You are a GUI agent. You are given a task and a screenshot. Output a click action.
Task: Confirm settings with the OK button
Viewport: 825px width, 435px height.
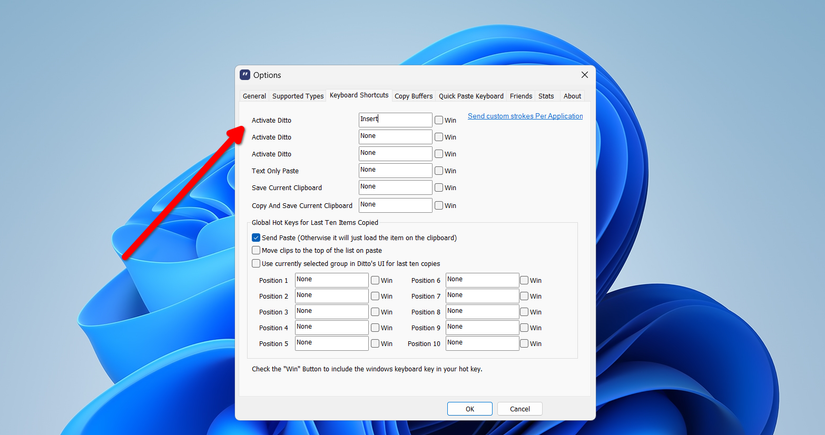(470, 409)
